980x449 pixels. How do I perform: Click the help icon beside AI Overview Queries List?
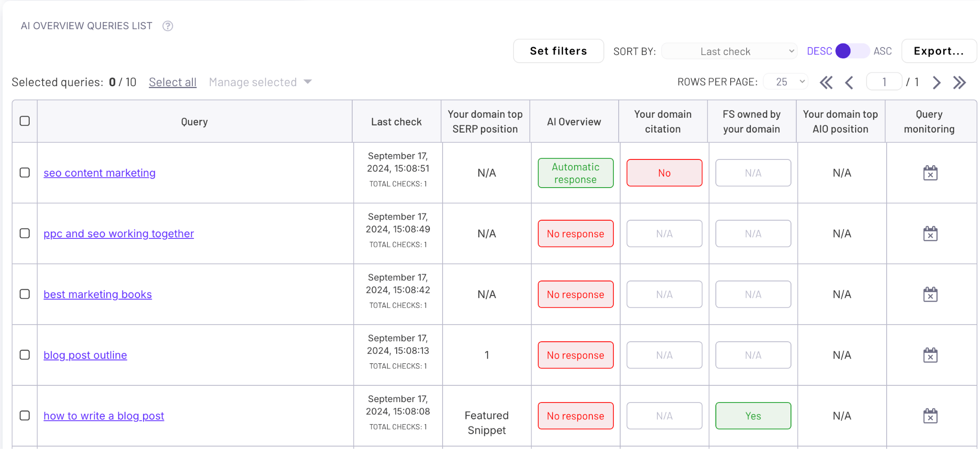click(x=167, y=26)
